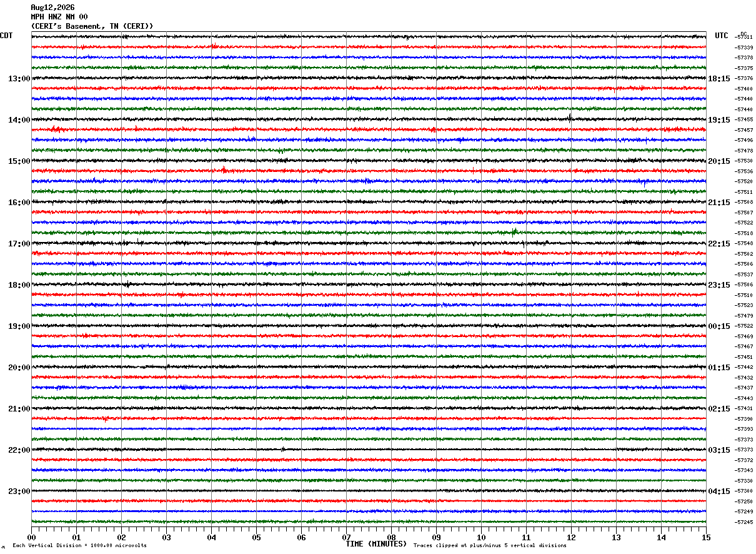Click the 13:00 CDT time label
The width and height of the screenshot is (756, 554).
pos(19,78)
